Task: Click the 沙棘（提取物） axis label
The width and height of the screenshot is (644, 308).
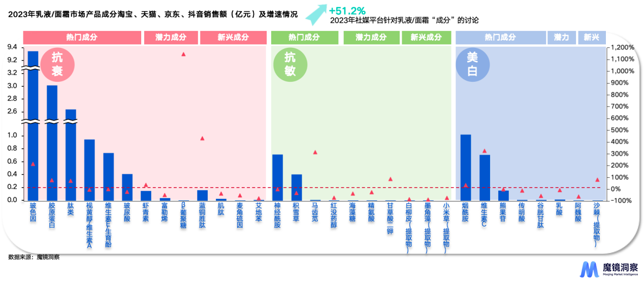Action: 597,225
